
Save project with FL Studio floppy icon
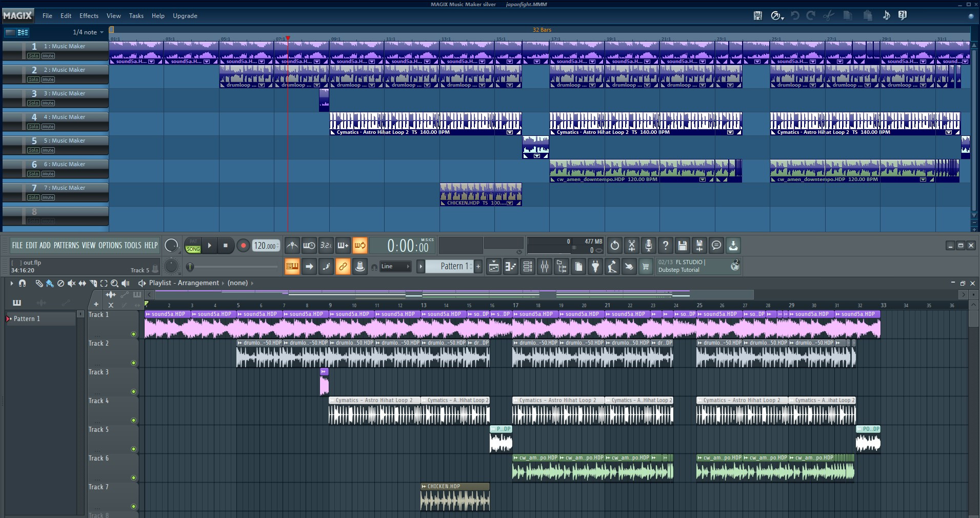(x=683, y=246)
